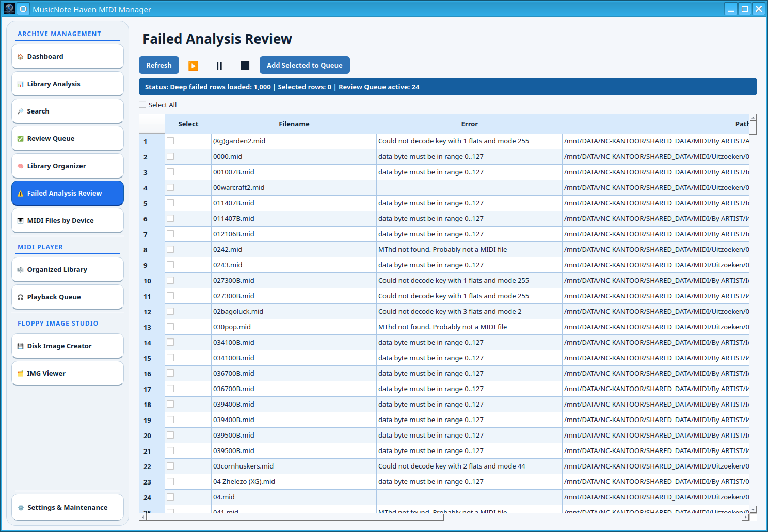Click the path cell in the 001007B.mid row
The height and width of the screenshot is (532, 768).
(x=656, y=172)
